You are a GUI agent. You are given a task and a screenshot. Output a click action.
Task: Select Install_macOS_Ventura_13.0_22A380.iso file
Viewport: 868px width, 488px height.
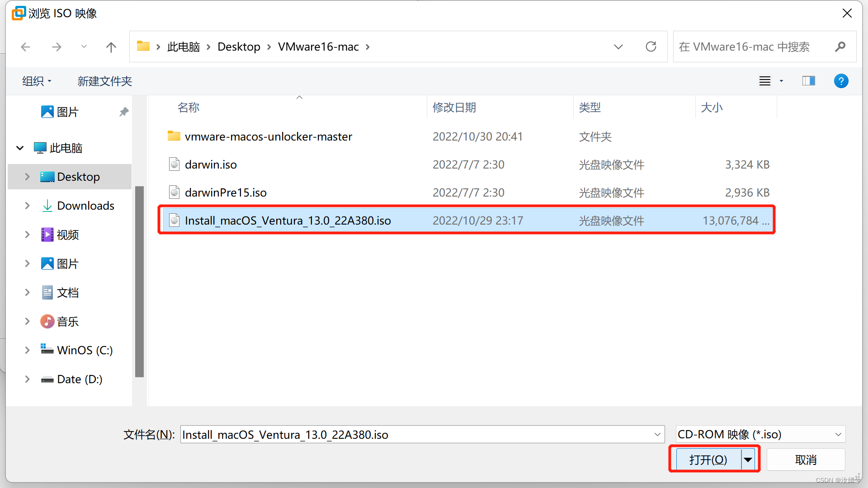click(x=288, y=220)
